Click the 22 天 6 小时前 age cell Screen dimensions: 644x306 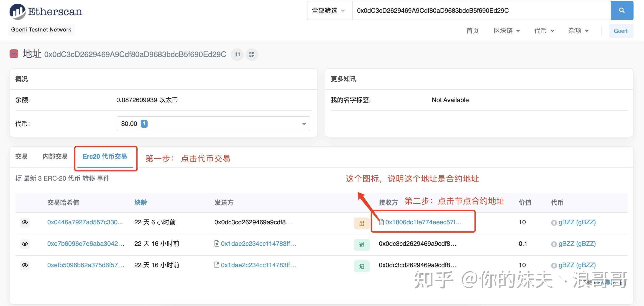click(155, 222)
